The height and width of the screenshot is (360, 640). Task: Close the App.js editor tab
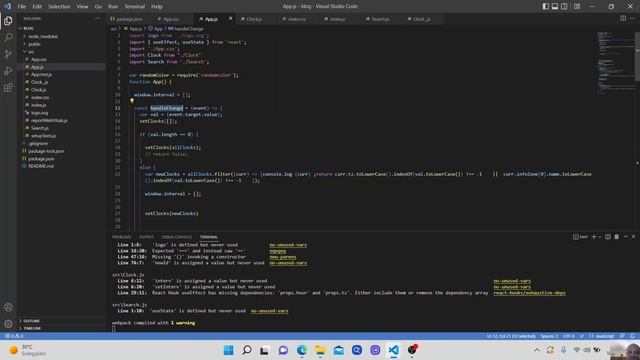pos(231,18)
